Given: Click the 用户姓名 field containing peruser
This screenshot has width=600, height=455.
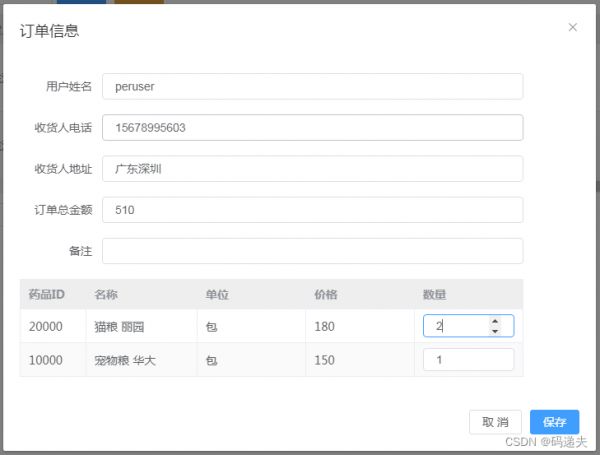Looking at the screenshot, I should pos(312,86).
